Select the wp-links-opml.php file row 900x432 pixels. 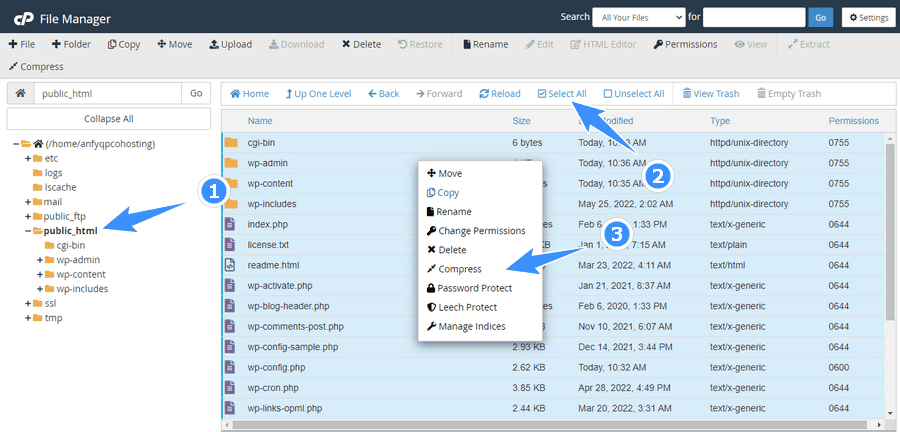[x=553, y=408]
